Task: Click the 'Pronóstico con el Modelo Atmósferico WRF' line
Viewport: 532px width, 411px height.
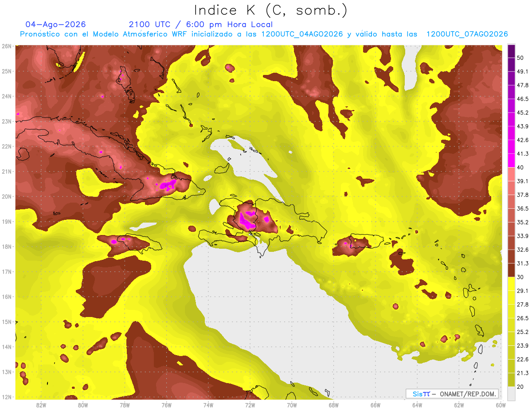Action: tap(264, 34)
